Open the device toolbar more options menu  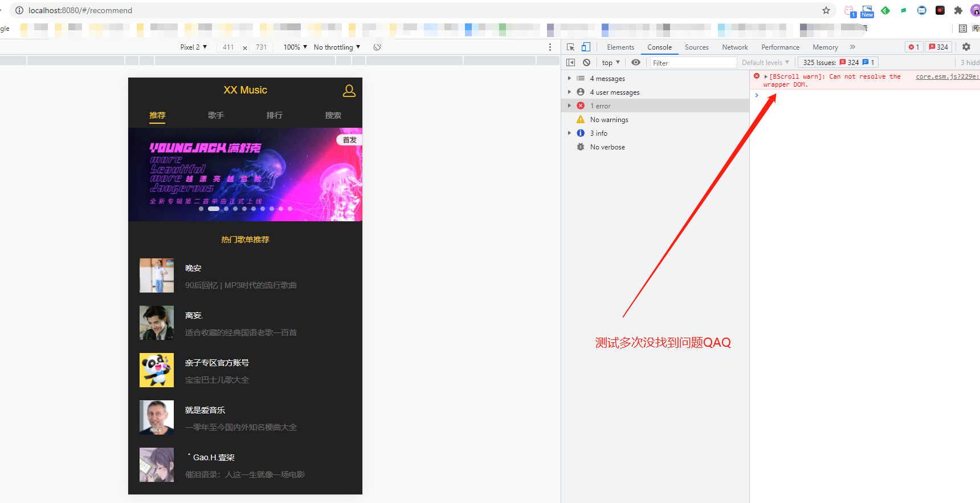pos(550,47)
